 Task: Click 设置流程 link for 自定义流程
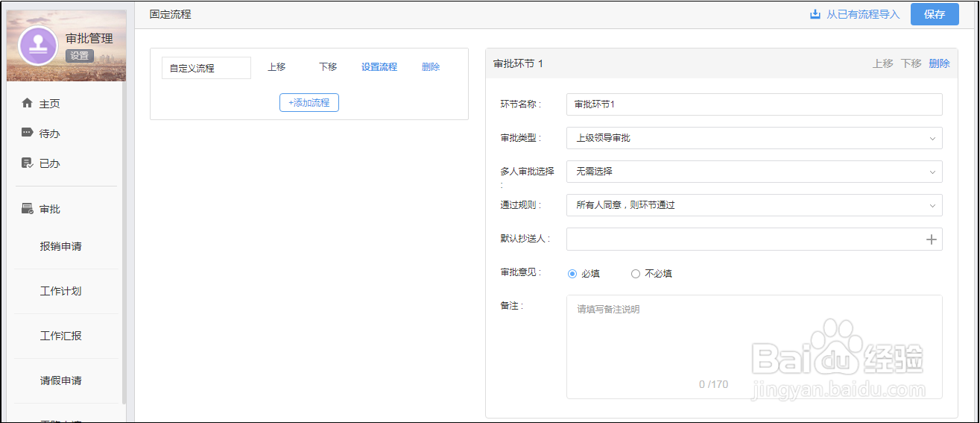379,67
